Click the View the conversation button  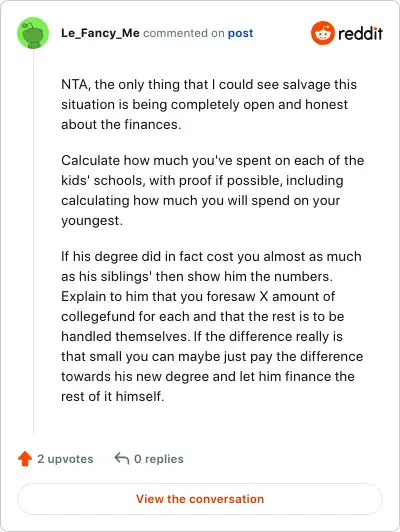click(x=200, y=499)
